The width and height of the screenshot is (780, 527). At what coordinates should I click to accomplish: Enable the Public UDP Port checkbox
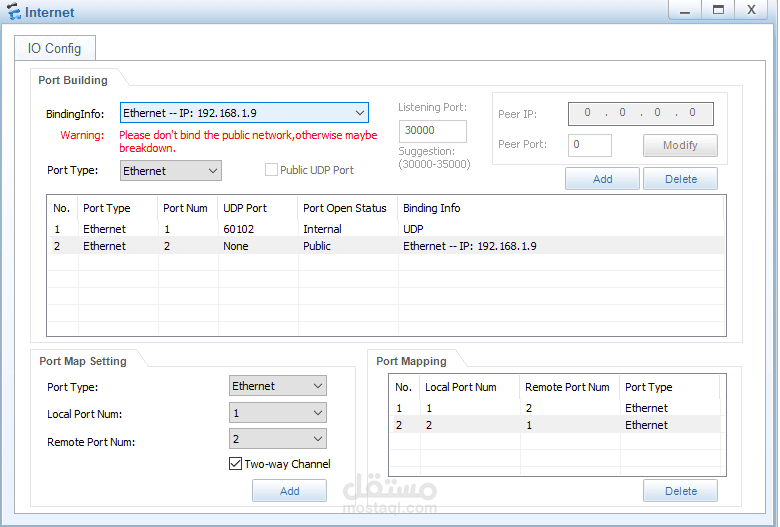tap(271, 170)
